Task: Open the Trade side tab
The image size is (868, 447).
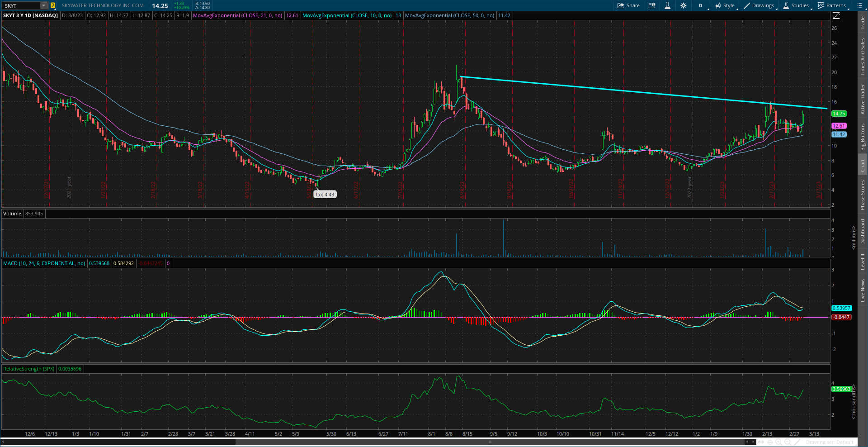Action: [x=863, y=23]
